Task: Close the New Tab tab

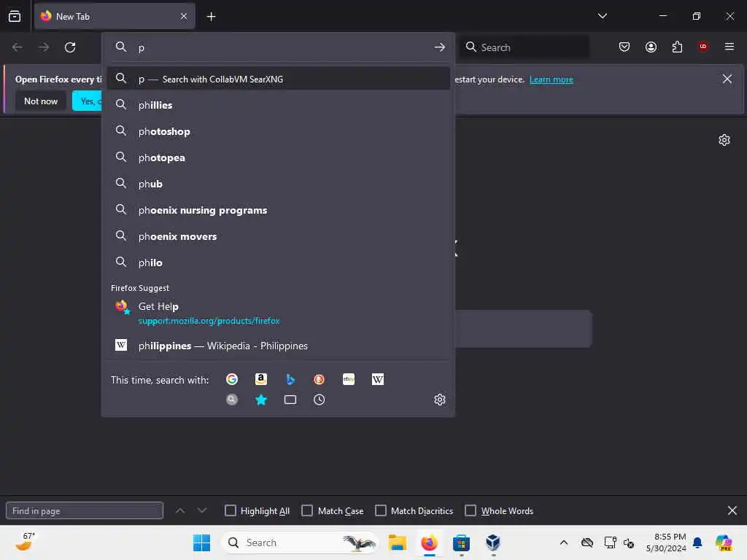Action: (x=184, y=17)
